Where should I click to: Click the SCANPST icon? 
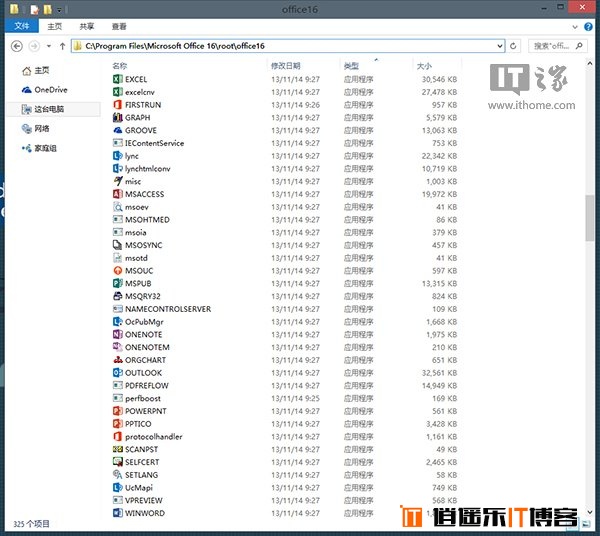(117, 449)
